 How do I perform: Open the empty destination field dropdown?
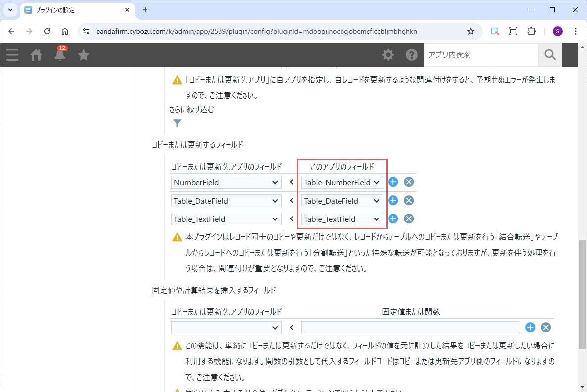226,328
